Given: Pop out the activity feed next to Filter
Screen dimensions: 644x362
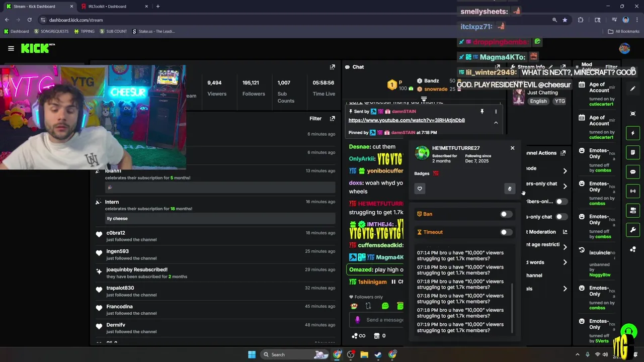Looking at the screenshot, I should pyautogui.click(x=332, y=119).
